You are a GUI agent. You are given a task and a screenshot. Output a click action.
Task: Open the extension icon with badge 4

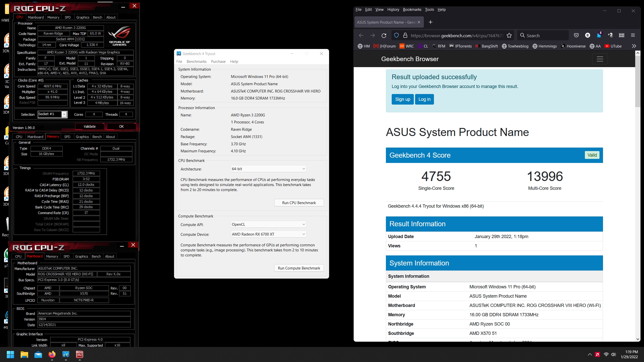tap(599, 35)
